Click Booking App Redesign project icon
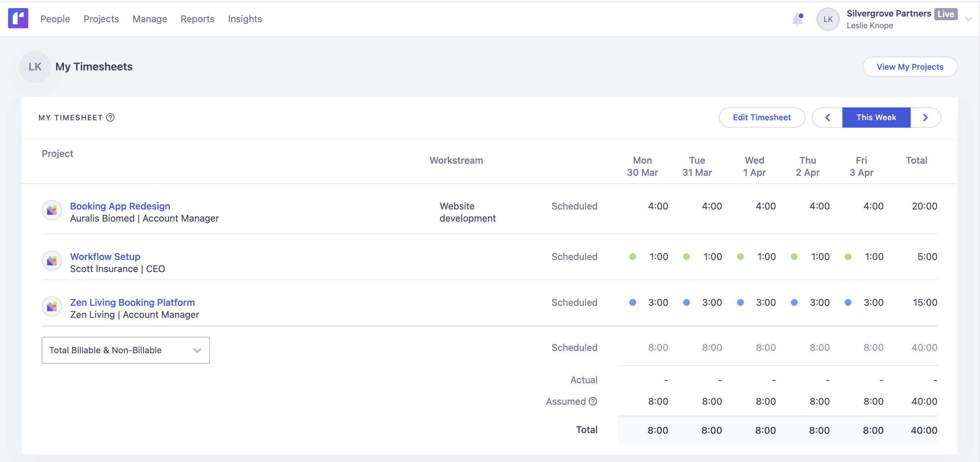Image resolution: width=980 pixels, height=462 pixels. tap(52, 210)
